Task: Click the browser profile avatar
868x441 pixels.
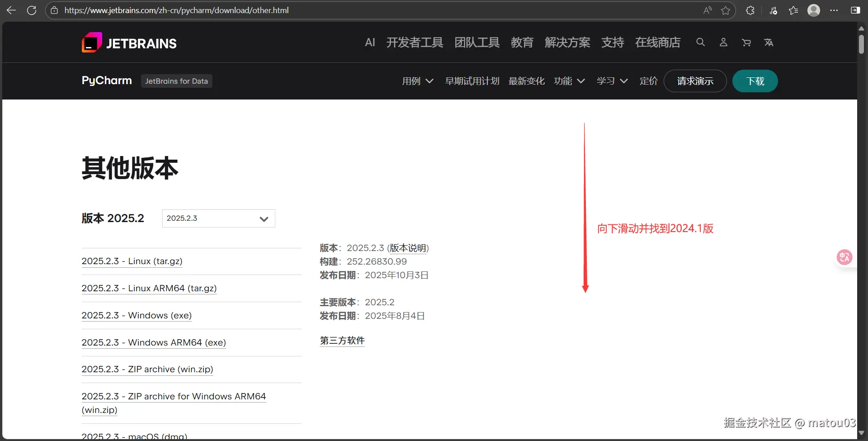Action: point(814,10)
